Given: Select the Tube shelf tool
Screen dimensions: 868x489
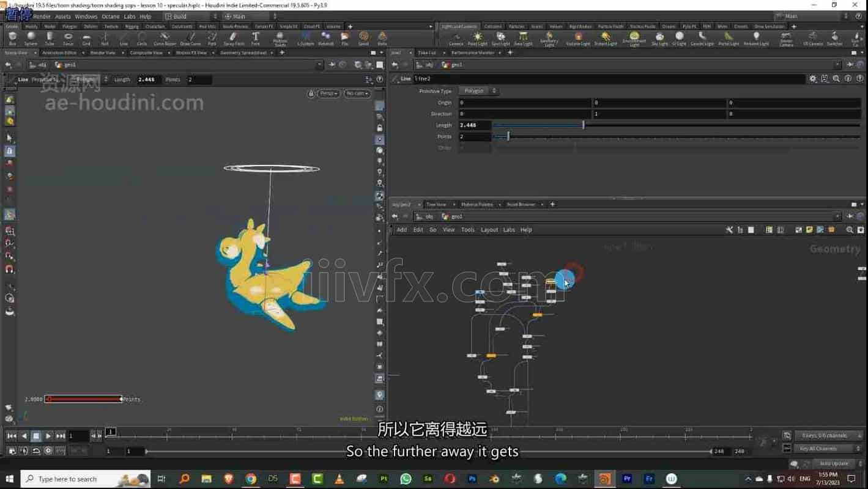Looking at the screenshot, I should (50, 39).
